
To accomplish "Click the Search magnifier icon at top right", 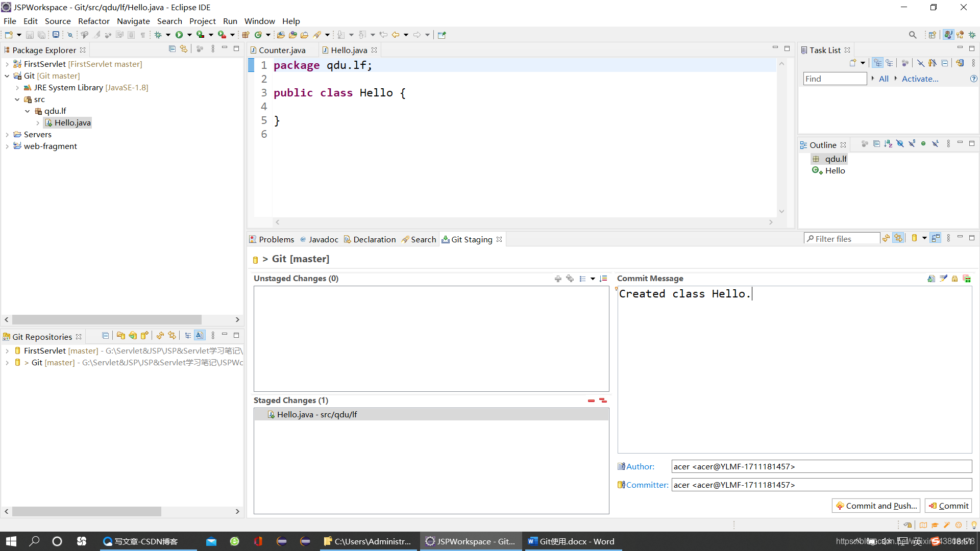I will pyautogui.click(x=913, y=35).
